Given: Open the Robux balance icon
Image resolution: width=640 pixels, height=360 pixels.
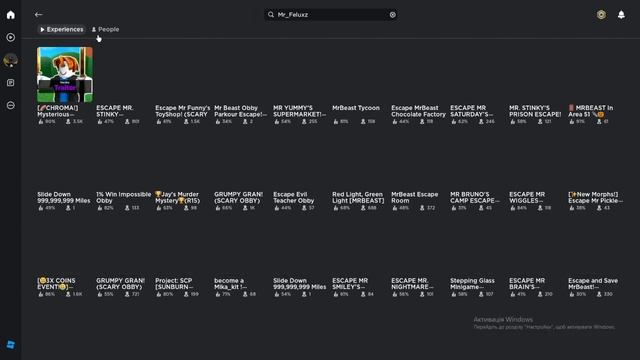Looking at the screenshot, I should [x=601, y=15].
